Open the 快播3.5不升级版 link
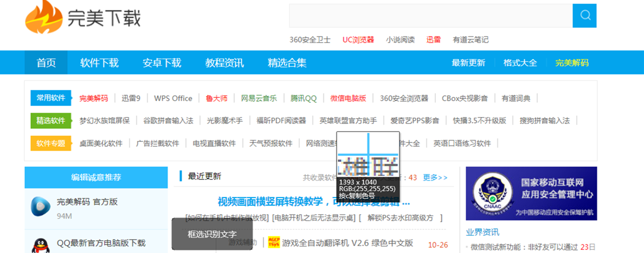Viewport: 644px width, 253px height. [x=480, y=121]
